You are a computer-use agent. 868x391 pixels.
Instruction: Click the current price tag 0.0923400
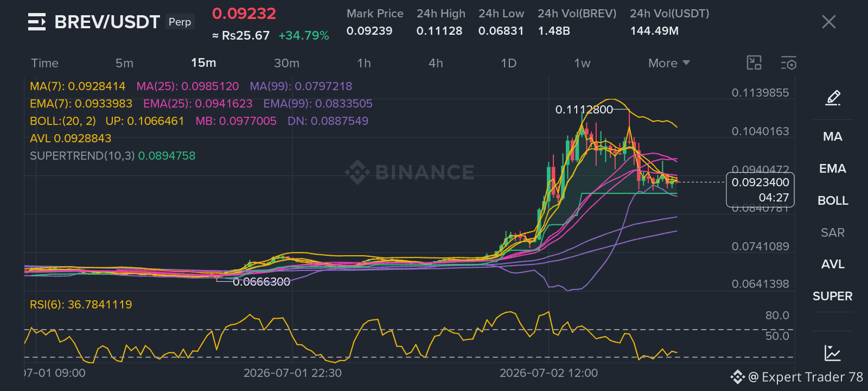760,182
